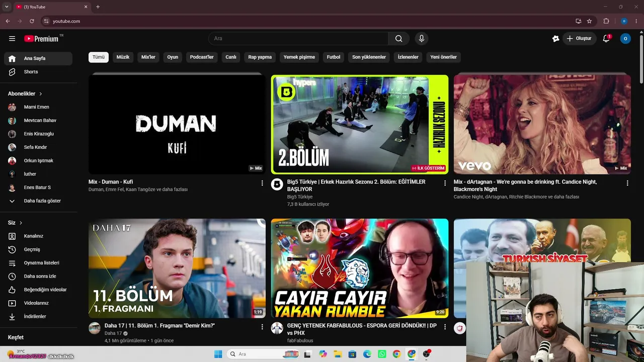Viewport: 644px width, 362px height.
Task: Open the notifications bell
Action: (x=606, y=38)
